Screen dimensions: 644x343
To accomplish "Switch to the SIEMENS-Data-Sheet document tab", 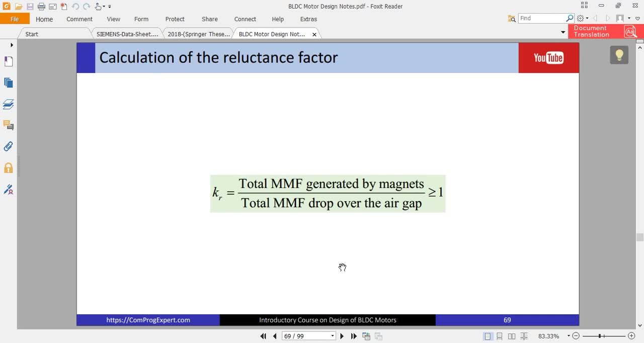I will [127, 34].
